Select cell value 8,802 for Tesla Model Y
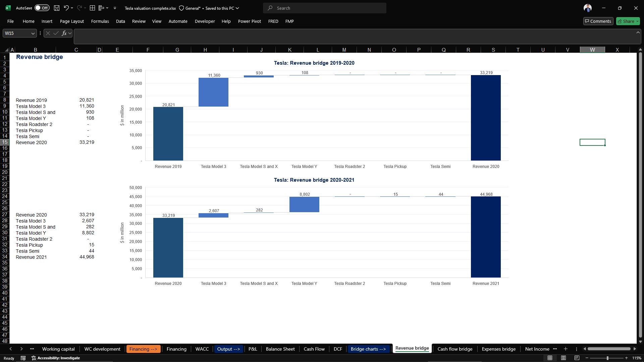The height and width of the screenshot is (362, 644). (x=76, y=233)
